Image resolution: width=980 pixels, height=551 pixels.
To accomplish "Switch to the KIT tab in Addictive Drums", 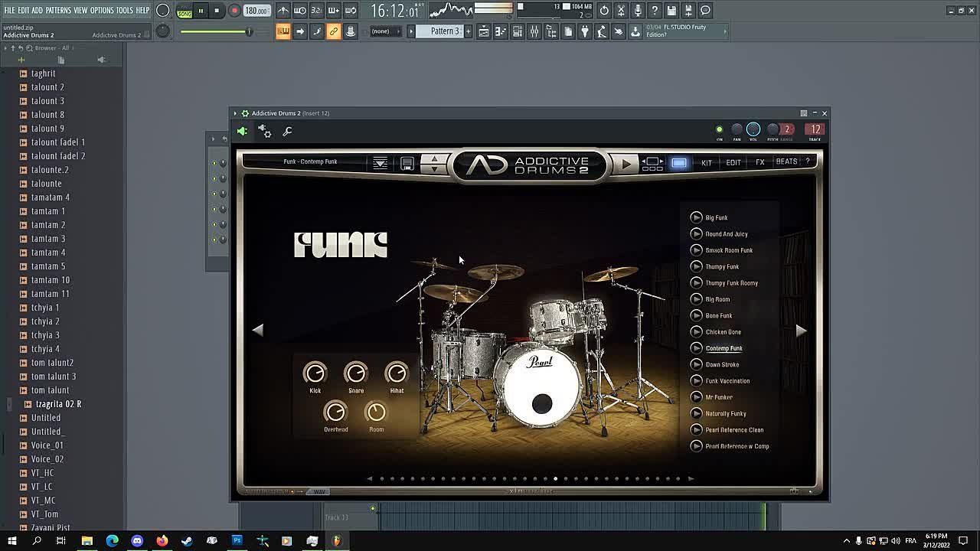I will [x=706, y=161].
